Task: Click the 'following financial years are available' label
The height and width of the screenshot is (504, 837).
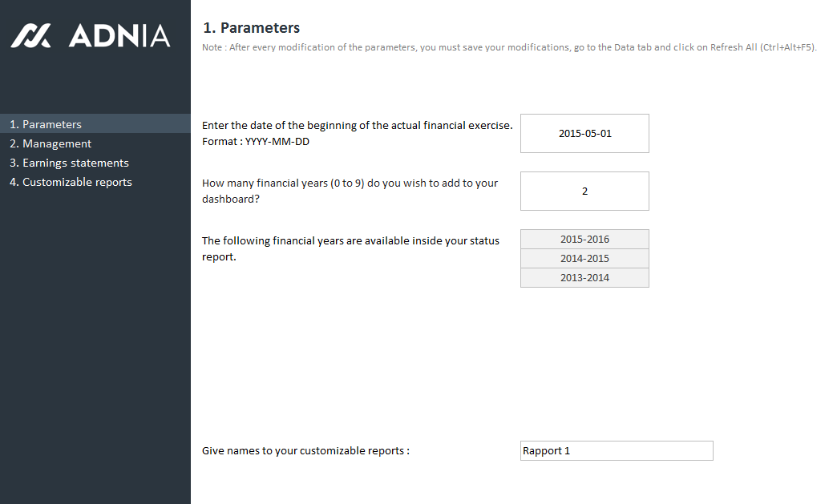Action: [x=350, y=240]
